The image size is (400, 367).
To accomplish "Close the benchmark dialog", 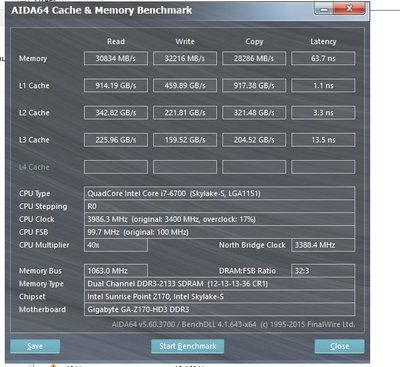I will point(339,346).
